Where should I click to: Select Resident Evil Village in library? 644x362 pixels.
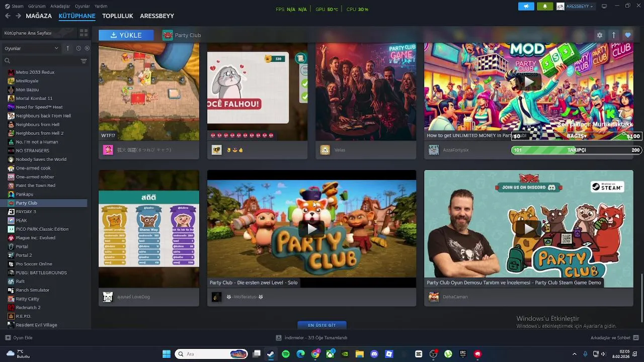pyautogui.click(x=36, y=325)
